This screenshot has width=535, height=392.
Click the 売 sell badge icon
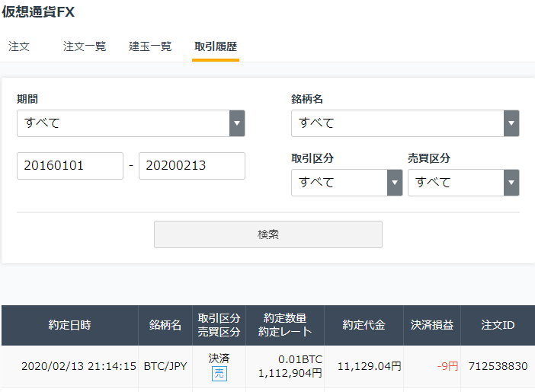219,374
